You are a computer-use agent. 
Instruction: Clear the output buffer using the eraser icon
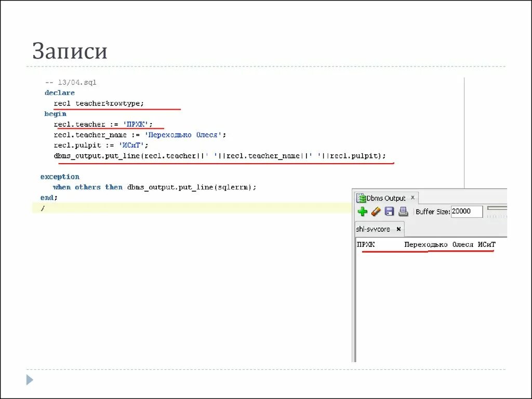pos(376,211)
